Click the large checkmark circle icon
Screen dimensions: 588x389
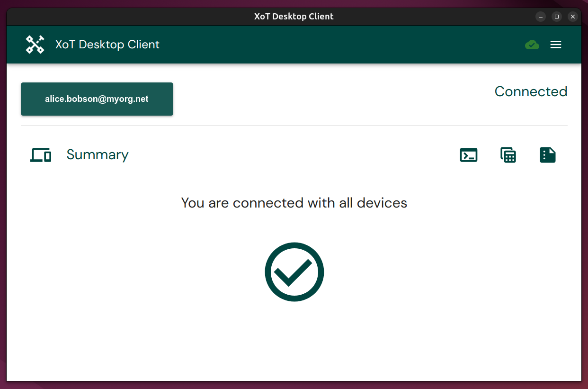click(x=294, y=272)
